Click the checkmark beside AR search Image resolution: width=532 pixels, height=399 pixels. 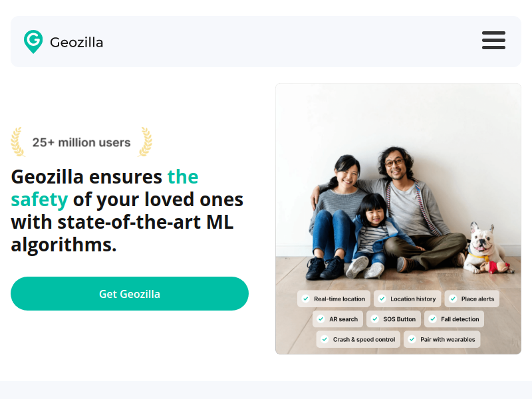tap(321, 319)
